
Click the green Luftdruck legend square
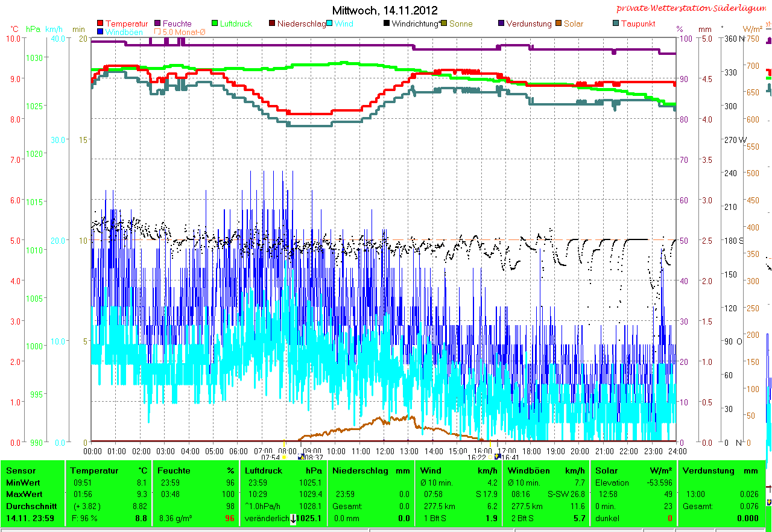215,24
